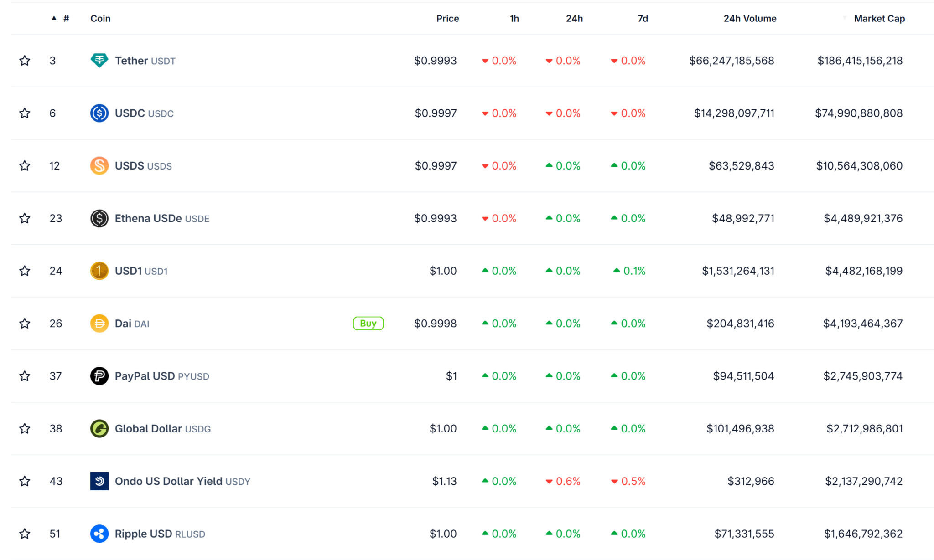Viewport: 934px width, 560px height.
Task: Click USDC 24h volume $14,298,097,711
Action: click(x=734, y=113)
